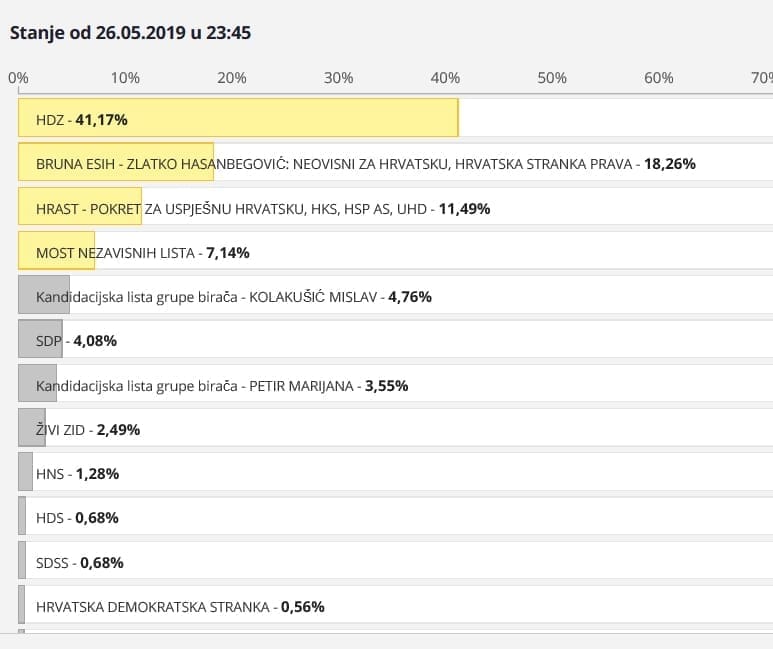
Task: Select the Živi zid 2,49% entry
Action: point(87,429)
